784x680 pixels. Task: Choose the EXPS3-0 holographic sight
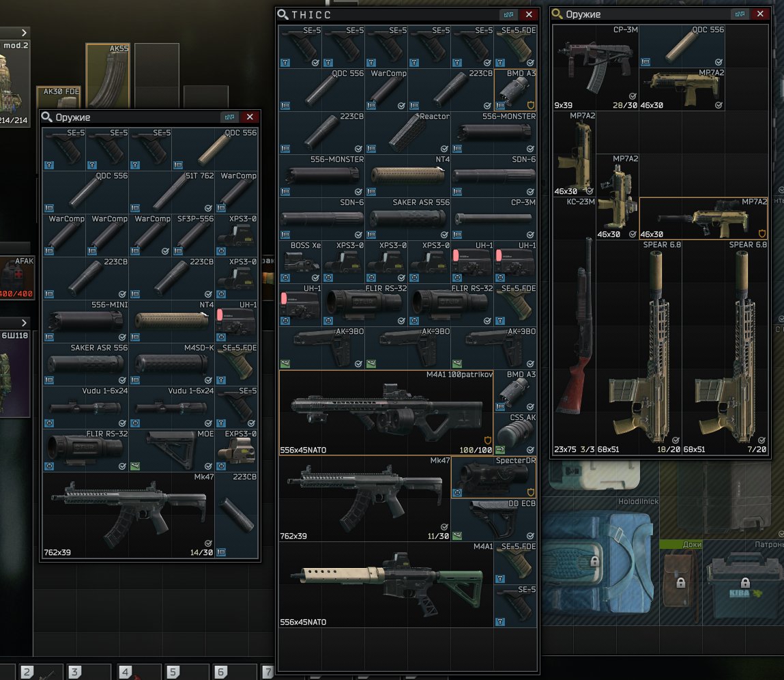click(x=236, y=451)
